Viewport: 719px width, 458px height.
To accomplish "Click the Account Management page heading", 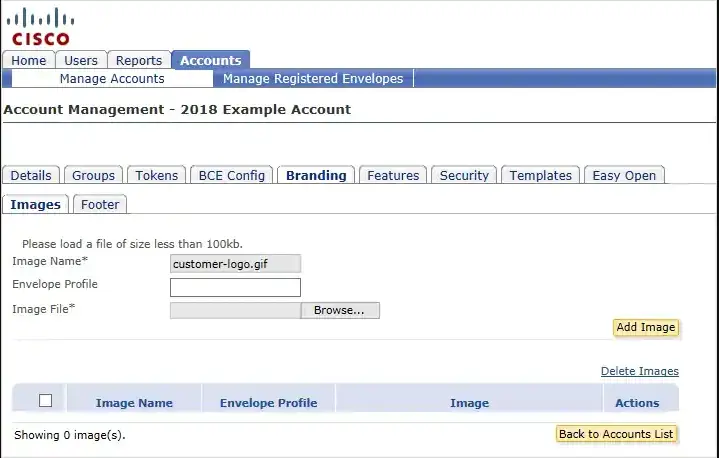I will click(177, 110).
